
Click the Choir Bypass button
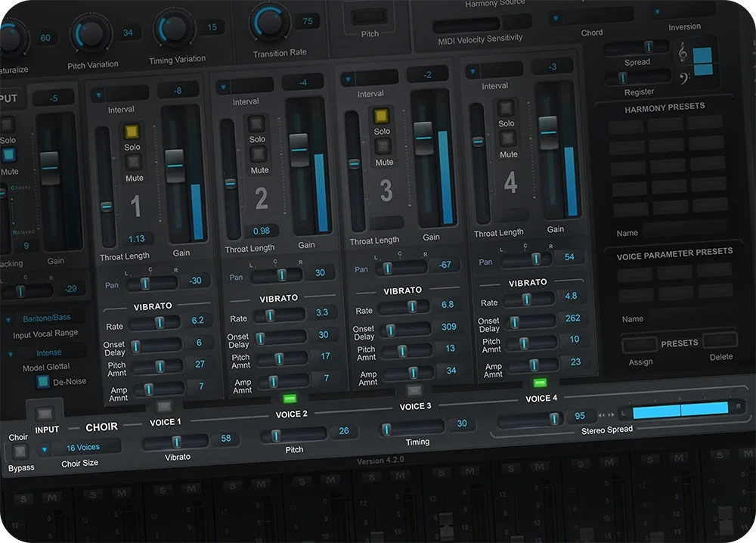point(20,451)
